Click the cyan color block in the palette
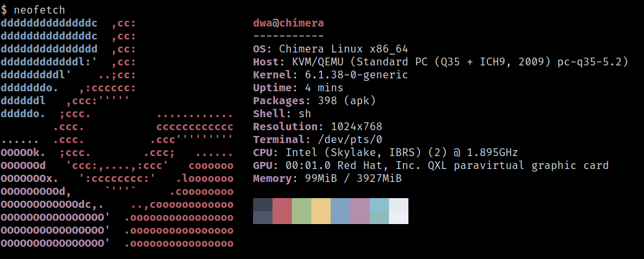Viewport: 644px width, 259px height. pos(379,211)
